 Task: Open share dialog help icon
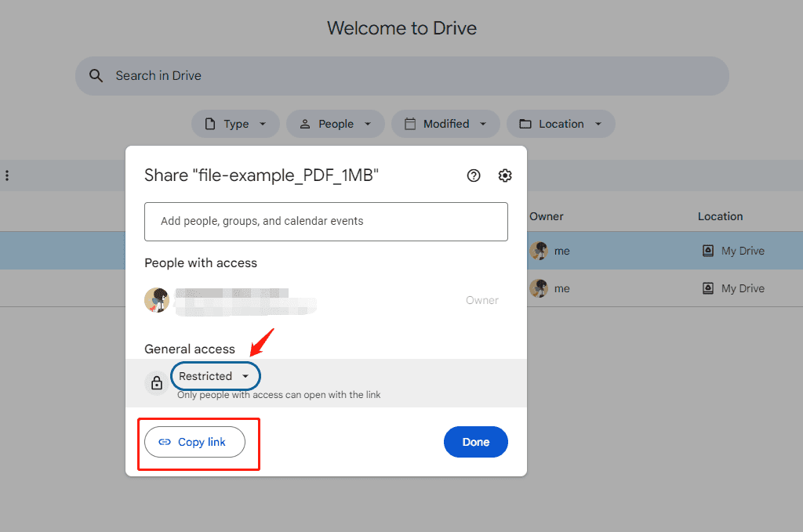point(474,176)
